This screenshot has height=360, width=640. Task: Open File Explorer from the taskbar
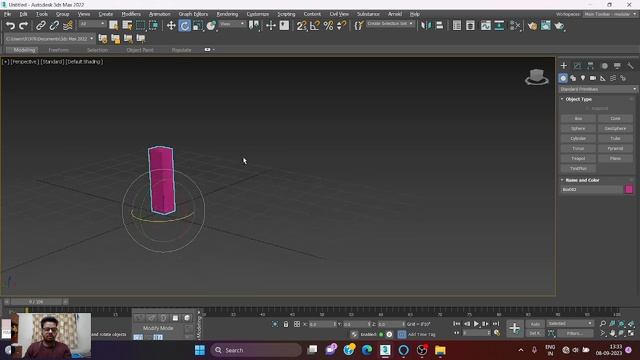coord(440,350)
